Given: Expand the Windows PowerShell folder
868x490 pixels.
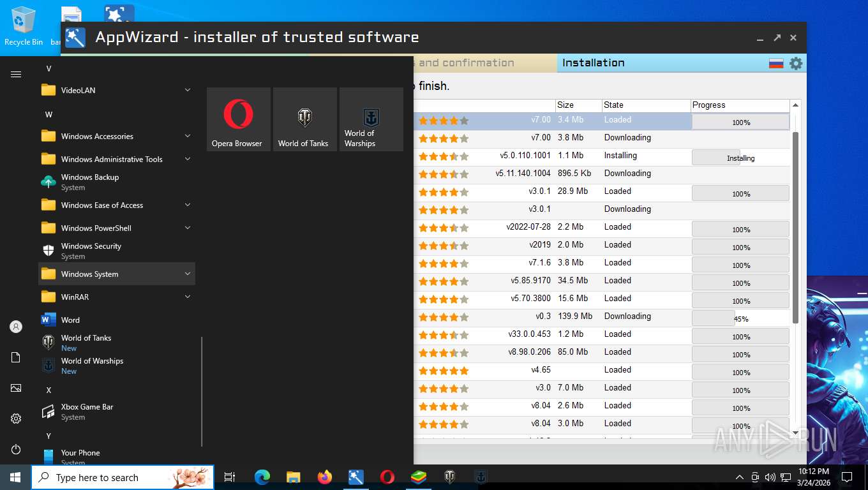Looking at the screenshot, I should tap(117, 228).
